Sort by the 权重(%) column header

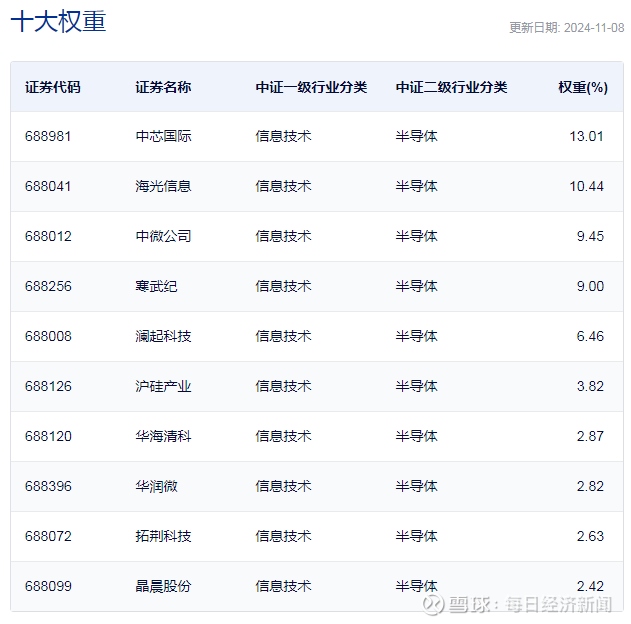(x=583, y=87)
